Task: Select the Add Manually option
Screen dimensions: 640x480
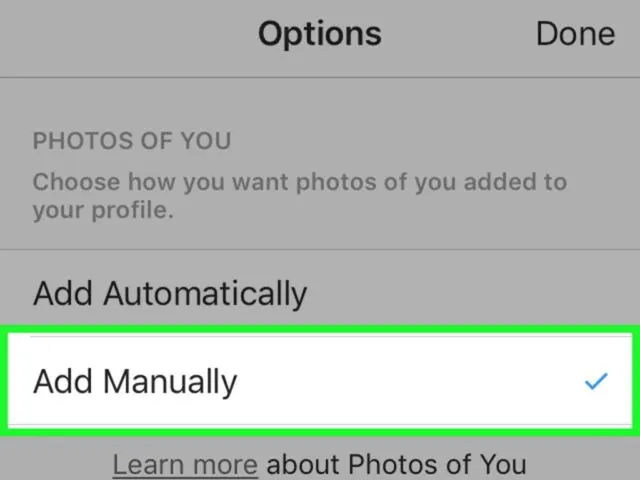Action: [x=320, y=381]
